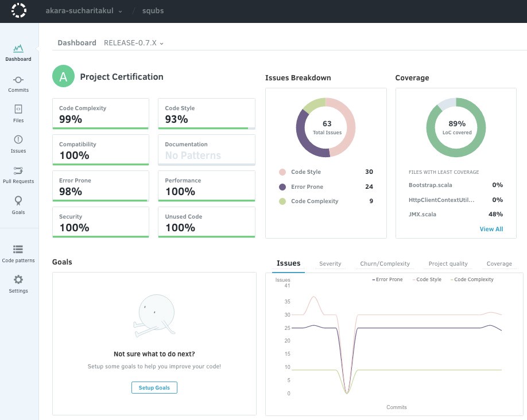Open the Settings gear icon
The height and width of the screenshot is (420, 527).
[18, 280]
